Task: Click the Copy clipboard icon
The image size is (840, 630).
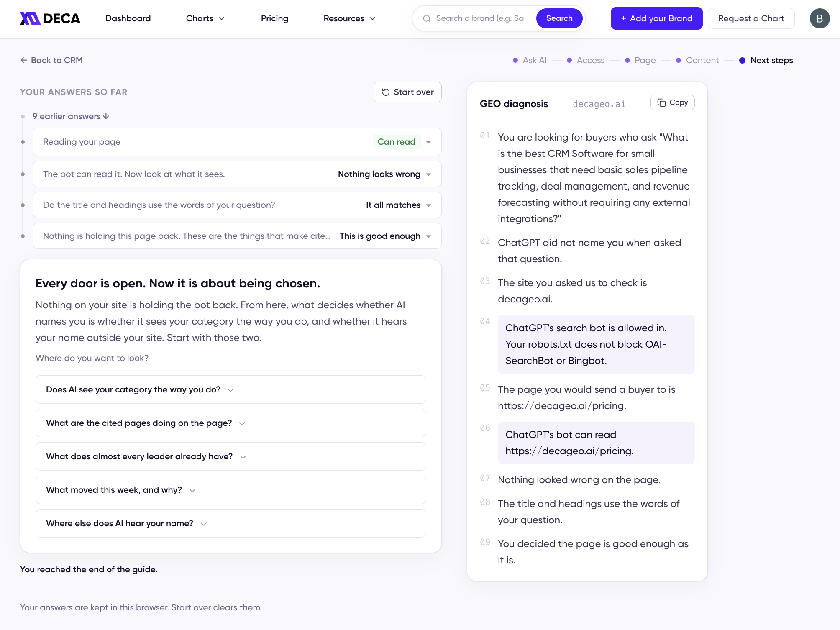Action: pos(661,102)
